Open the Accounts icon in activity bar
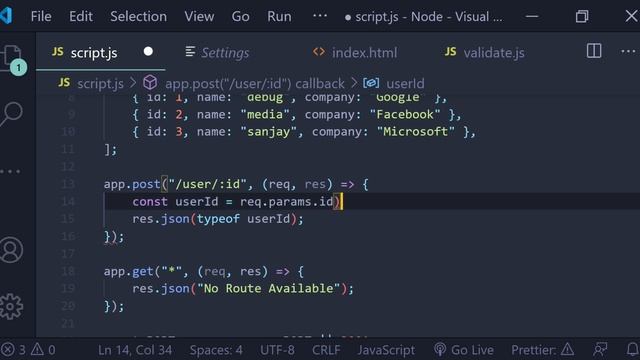Image resolution: width=640 pixels, height=360 pixels. coord(11,249)
